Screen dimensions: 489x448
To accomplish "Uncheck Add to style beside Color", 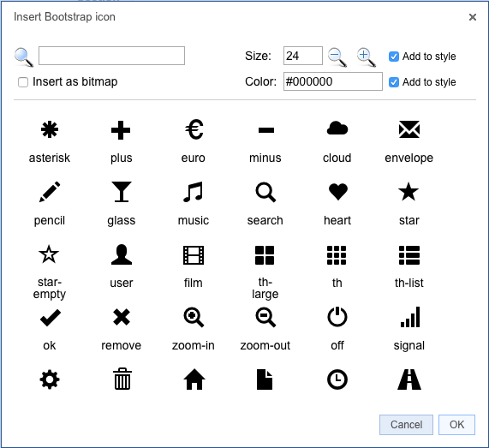I will 394,82.
